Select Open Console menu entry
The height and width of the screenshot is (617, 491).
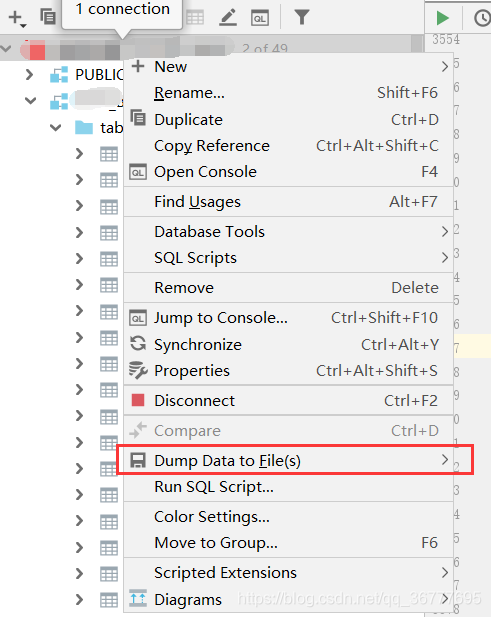289,172
